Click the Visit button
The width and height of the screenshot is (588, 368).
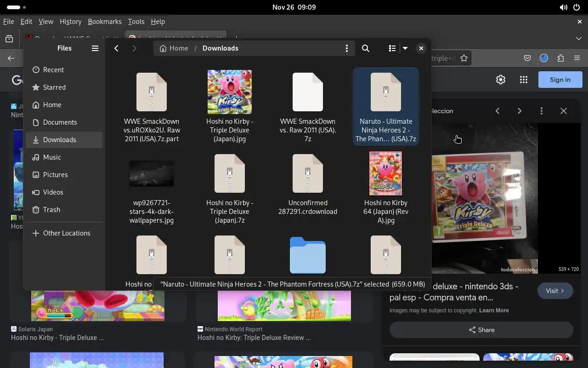(555, 291)
